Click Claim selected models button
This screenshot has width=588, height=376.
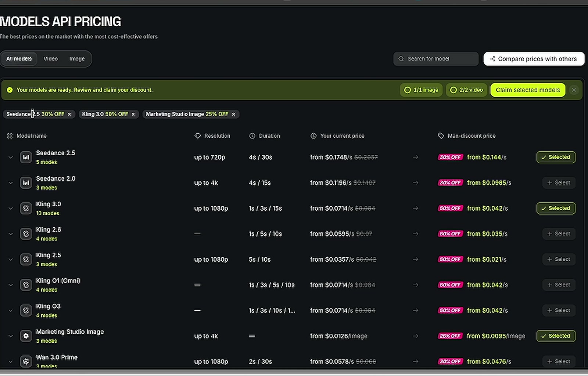pos(528,90)
